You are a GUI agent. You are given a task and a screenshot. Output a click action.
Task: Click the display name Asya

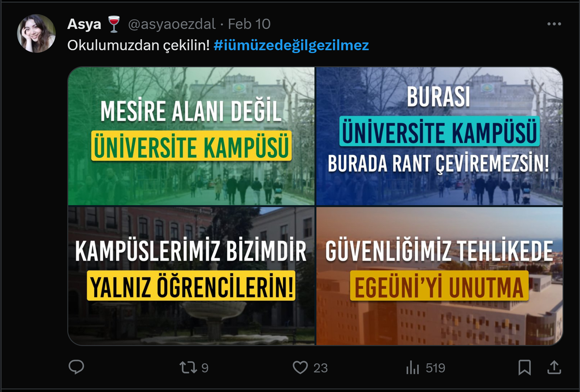pyautogui.click(x=84, y=24)
